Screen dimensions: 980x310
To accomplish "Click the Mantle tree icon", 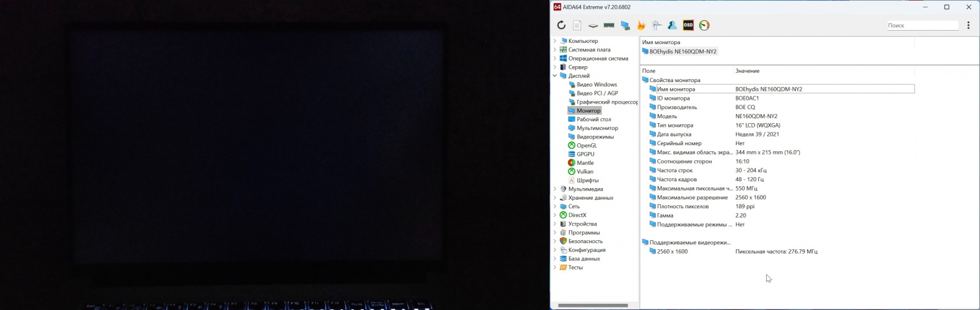I will [x=571, y=163].
